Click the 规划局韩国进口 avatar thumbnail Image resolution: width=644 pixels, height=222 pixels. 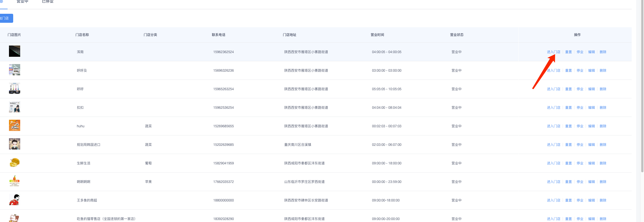(15, 144)
